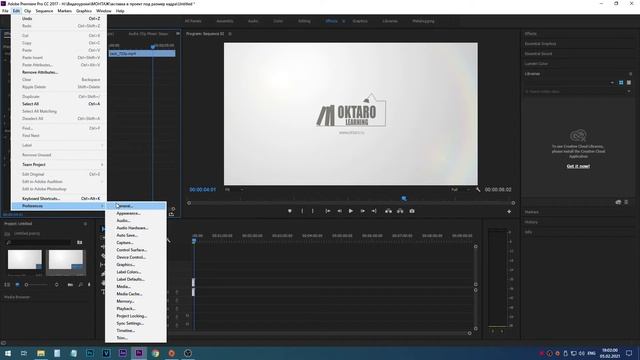Open the Help menu
Image resolution: width=640 pixels, height=360 pixels.
(120, 11)
